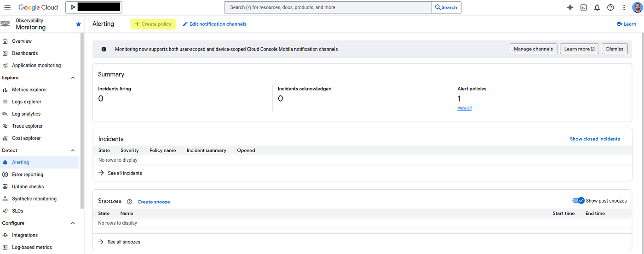Screen dimensions: 644x254
Task: Click the Metrics explorer bar-chart icon
Action: coord(5,90)
